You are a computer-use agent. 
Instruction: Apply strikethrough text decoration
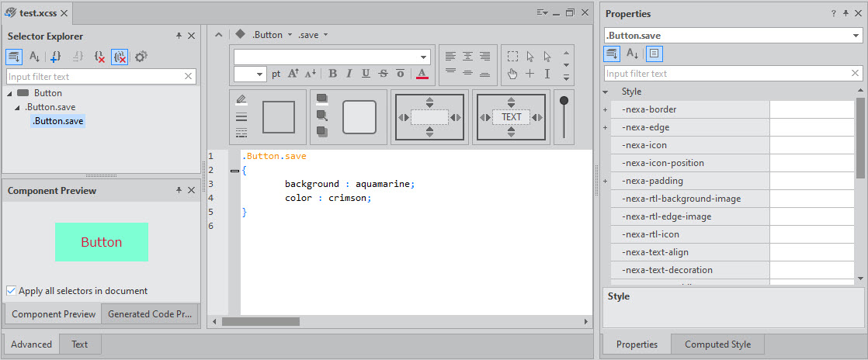pos(383,74)
